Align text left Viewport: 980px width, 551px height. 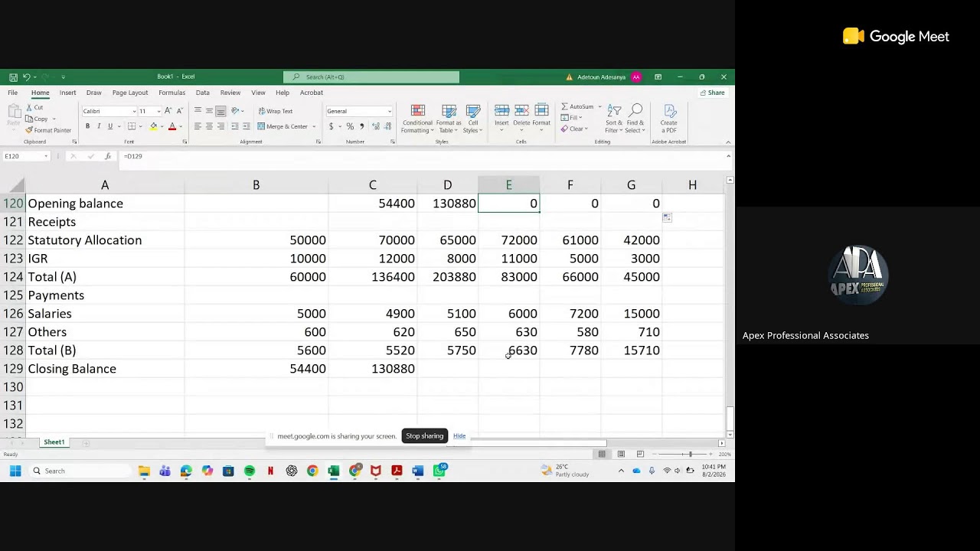coord(198,126)
